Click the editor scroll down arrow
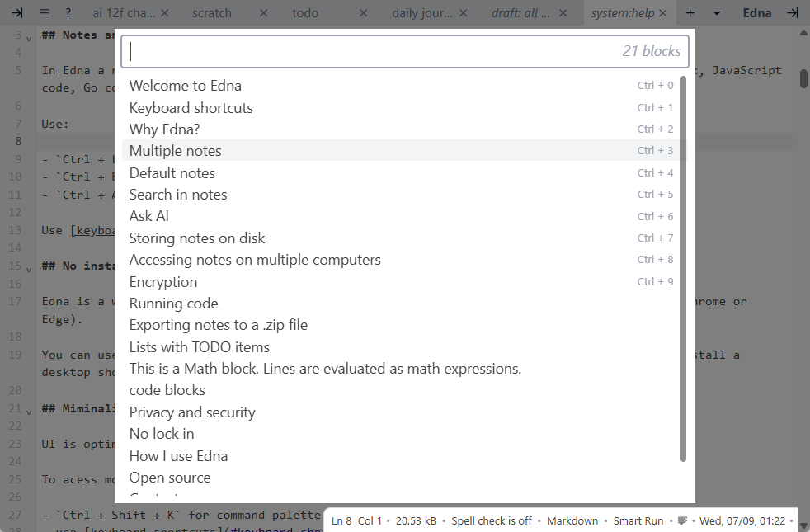This screenshot has height=532, width=810. [803, 526]
